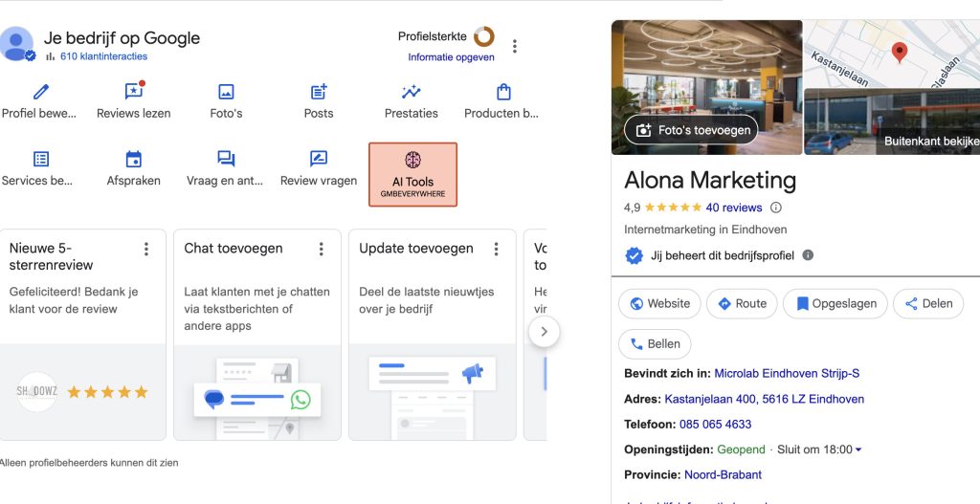
Task: Open the Review vragen icon
Action: tap(319, 160)
